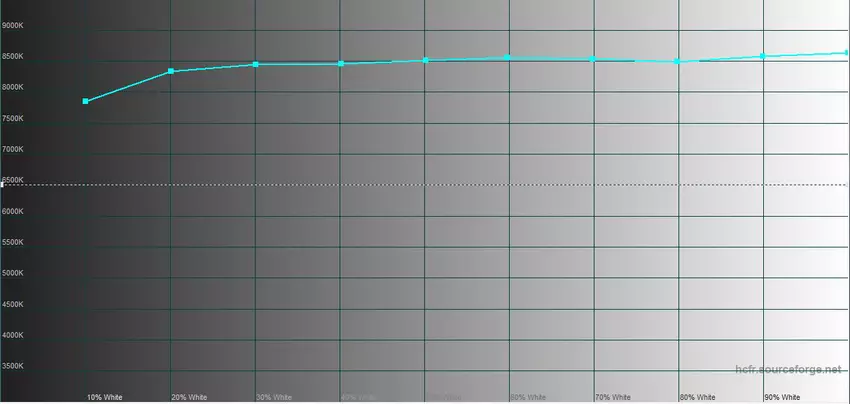Select the 20% White axis label

pos(189,397)
